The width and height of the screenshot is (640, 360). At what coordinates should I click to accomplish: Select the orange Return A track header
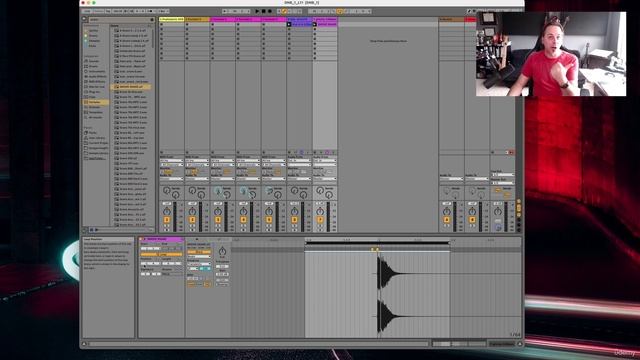tap(451, 19)
